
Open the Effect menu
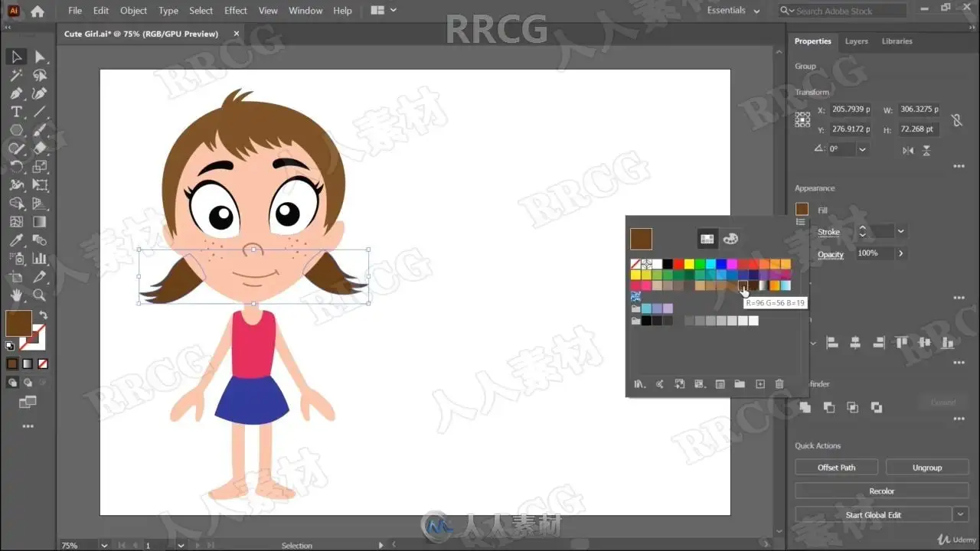click(236, 11)
